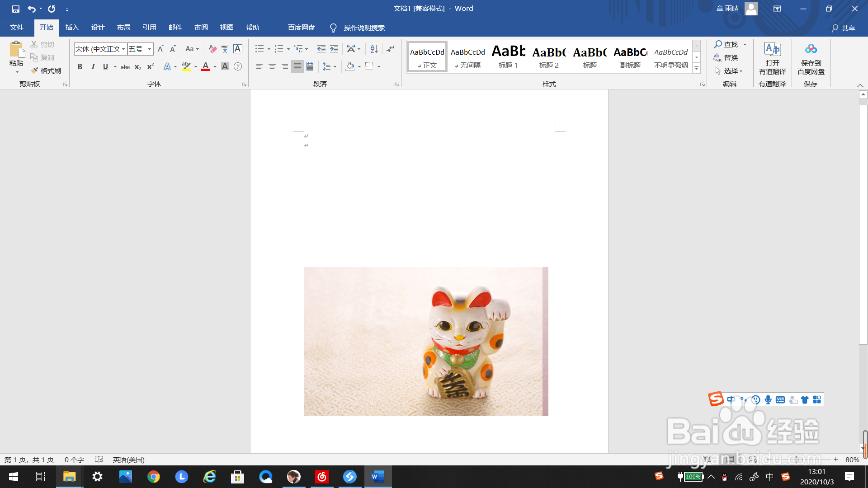Image resolution: width=868 pixels, height=488 pixels.
Task: Click the paragraph shading paint bucket
Action: pyautogui.click(x=350, y=67)
